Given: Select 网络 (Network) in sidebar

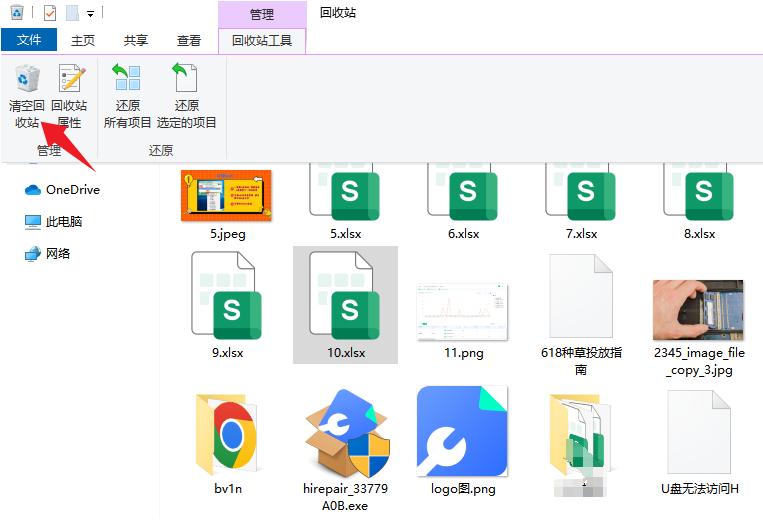Looking at the screenshot, I should point(48,253).
